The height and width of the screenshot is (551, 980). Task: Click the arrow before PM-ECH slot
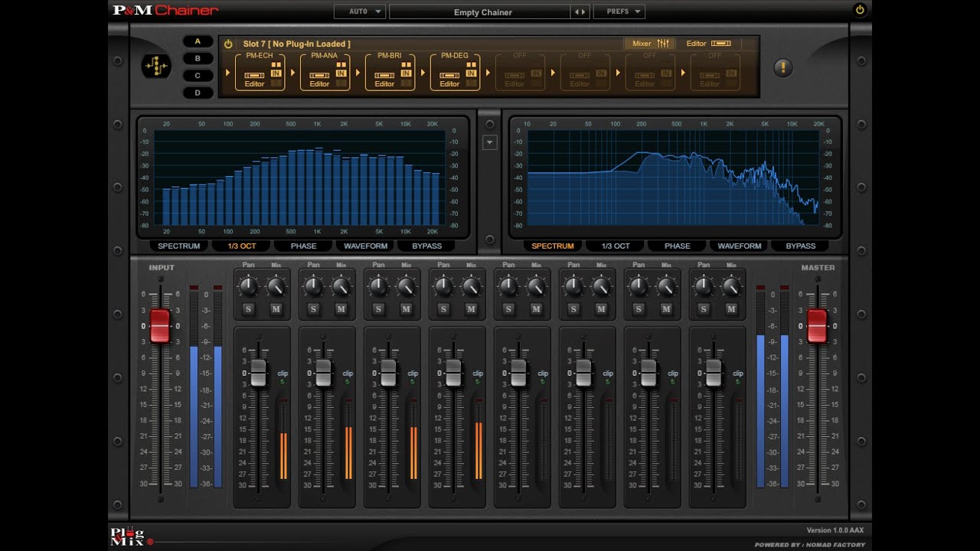(x=227, y=73)
